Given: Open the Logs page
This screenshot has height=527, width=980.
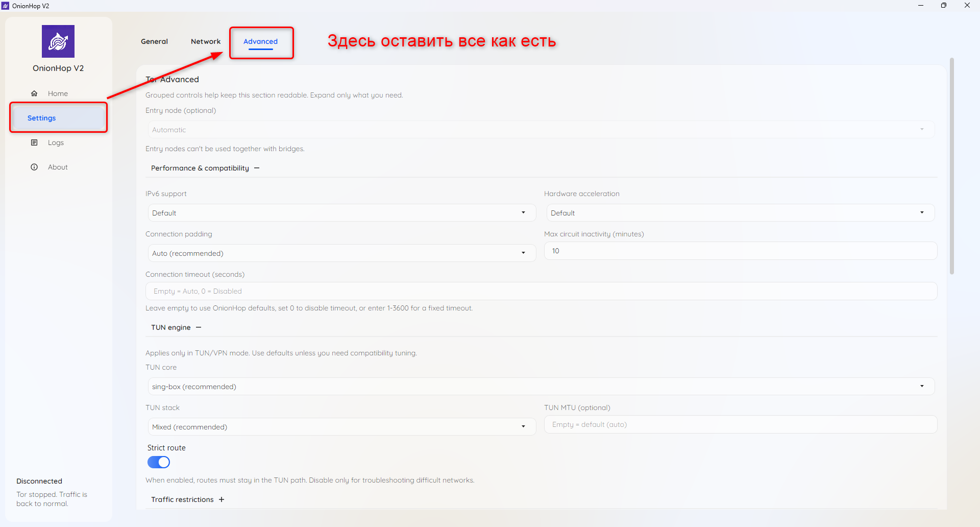Looking at the screenshot, I should (x=58, y=142).
